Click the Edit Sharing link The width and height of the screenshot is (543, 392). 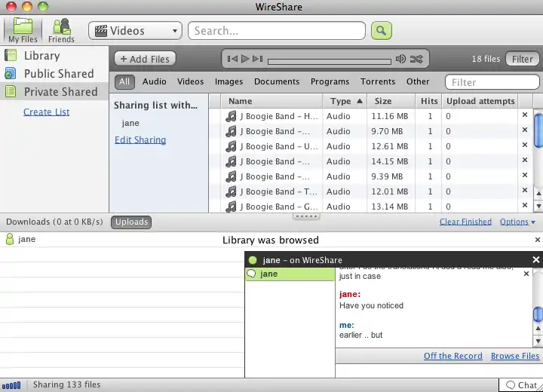point(140,140)
